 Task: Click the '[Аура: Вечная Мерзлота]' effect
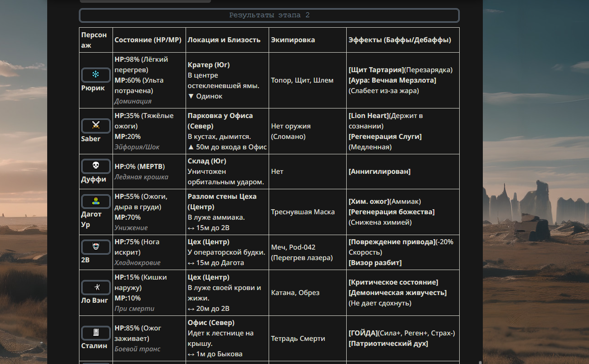(x=393, y=80)
